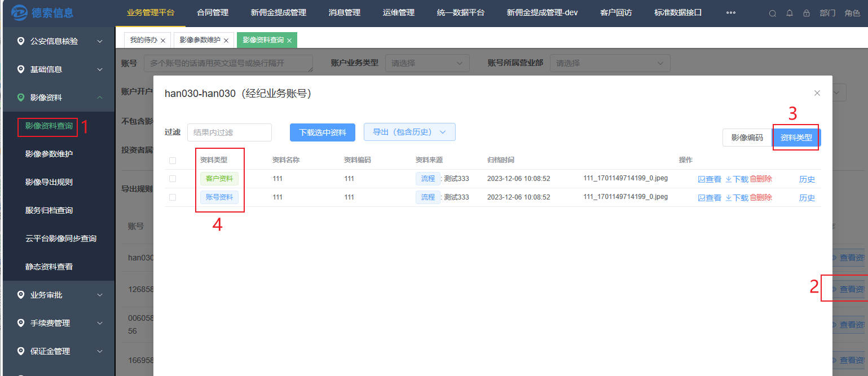Close the 影像资料查询 tab
The width and height of the screenshot is (868, 376).
pos(289,41)
